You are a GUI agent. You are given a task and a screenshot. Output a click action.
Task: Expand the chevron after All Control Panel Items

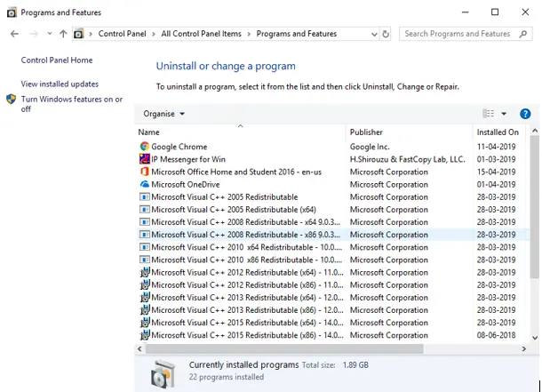(249, 34)
